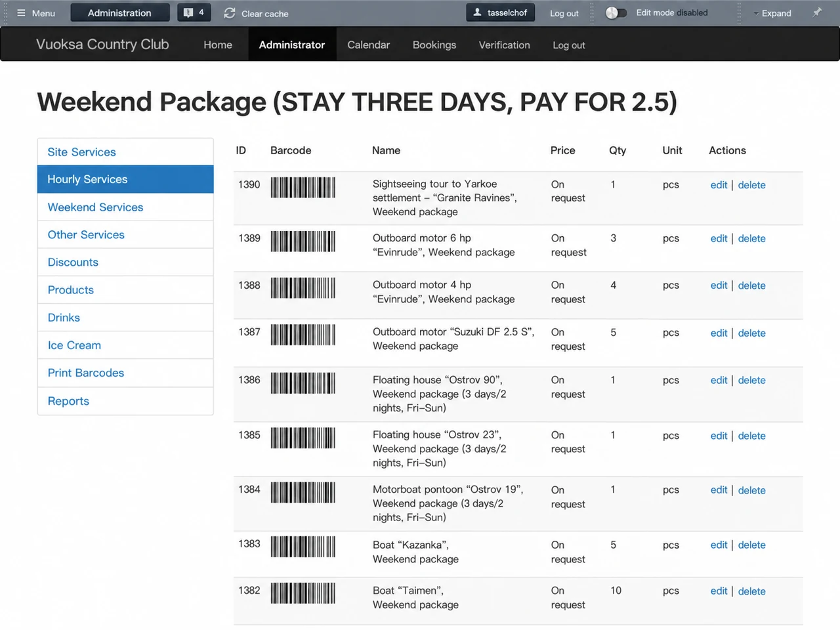Delete Outboard motor 4 hp row 1388

751,285
